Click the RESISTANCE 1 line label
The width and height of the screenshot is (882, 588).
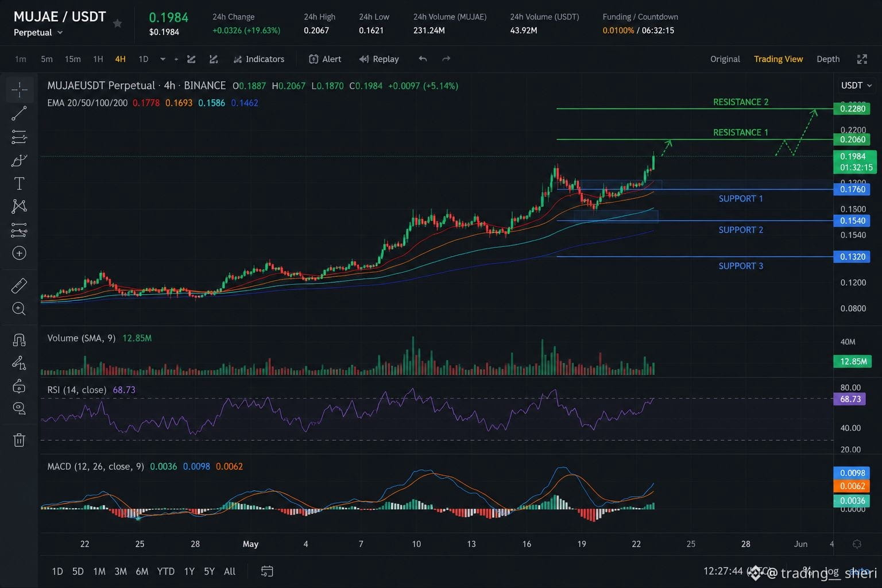point(741,133)
